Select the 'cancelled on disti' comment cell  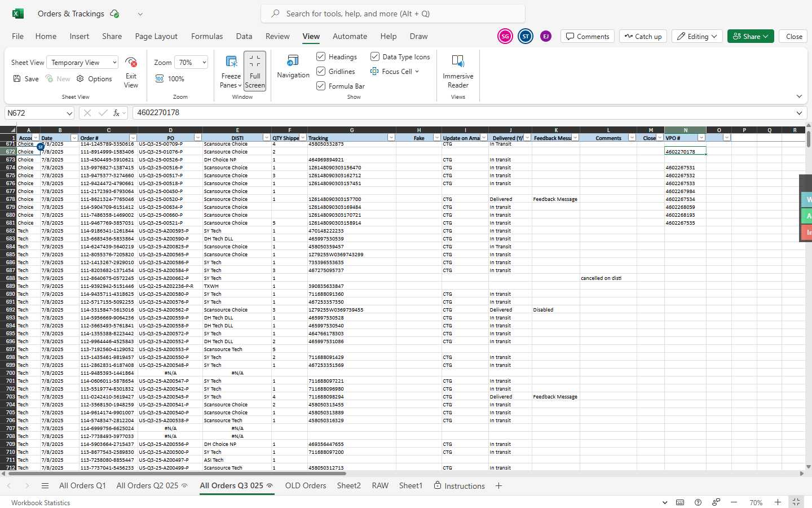608,278
